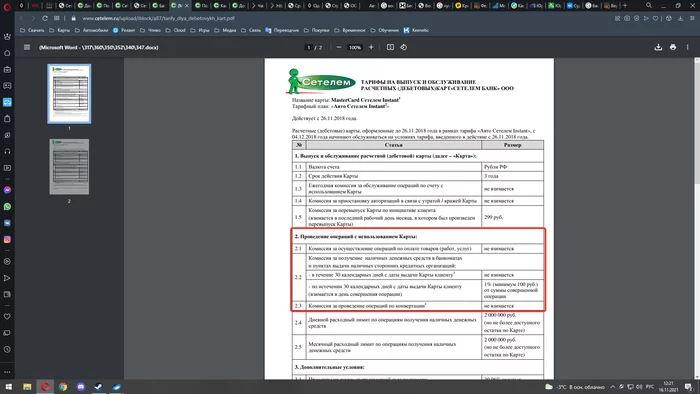Open sidebar shopping bag icon
This screenshot has width=700, height=394.
pyautogui.click(x=7, y=119)
